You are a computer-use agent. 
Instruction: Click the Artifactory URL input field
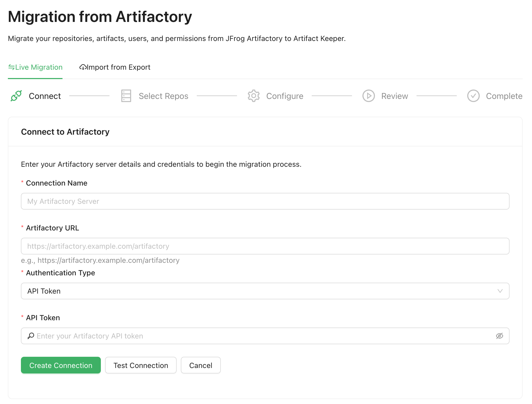pos(265,246)
